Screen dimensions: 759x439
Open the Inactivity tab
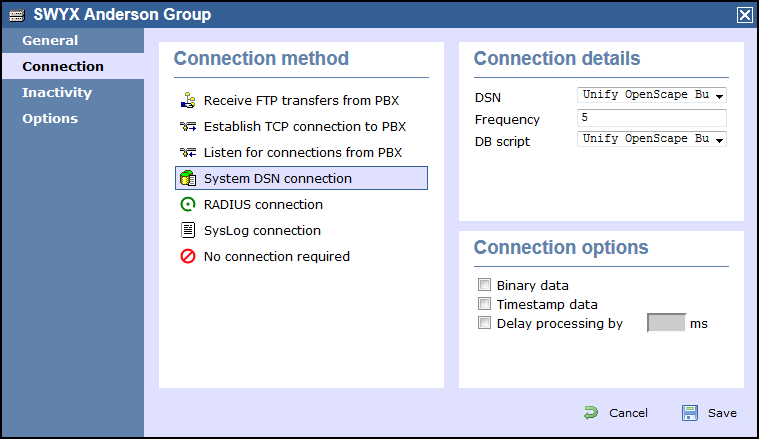(x=57, y=92)
